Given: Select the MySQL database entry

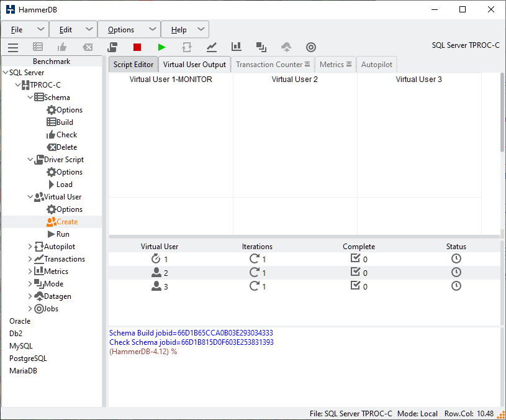Looking at the screenshot, I should [21, 346].
